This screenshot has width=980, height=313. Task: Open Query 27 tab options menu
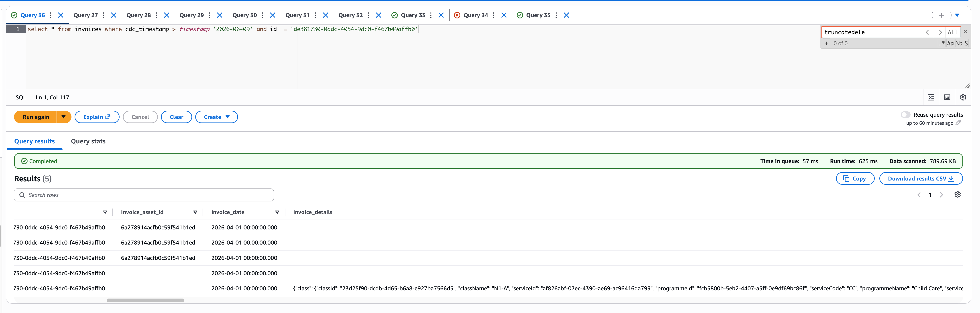103,15
